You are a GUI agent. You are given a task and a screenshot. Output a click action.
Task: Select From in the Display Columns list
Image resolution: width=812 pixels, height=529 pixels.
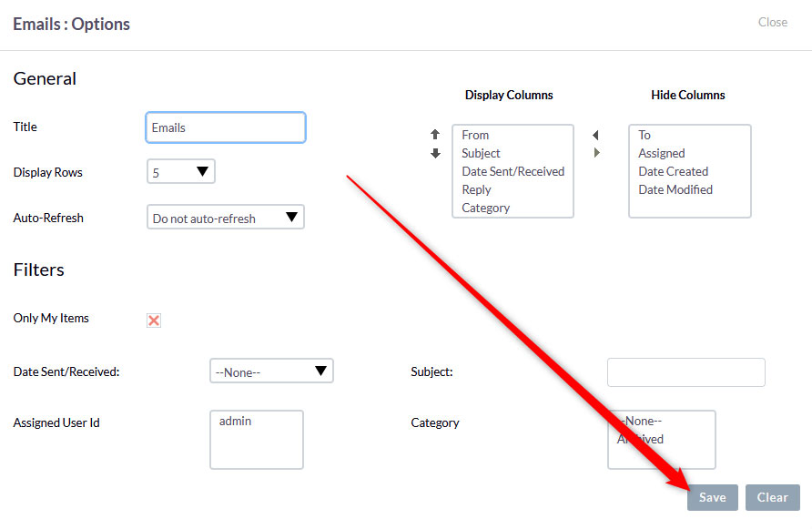[475, 135]
